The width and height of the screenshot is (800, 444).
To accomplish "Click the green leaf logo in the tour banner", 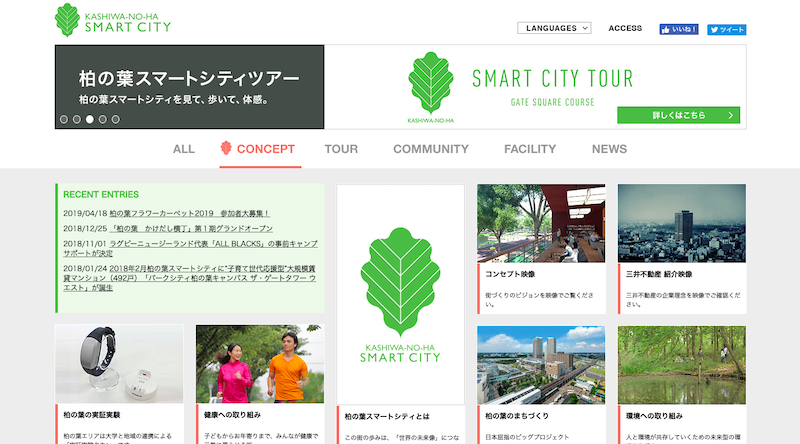I will 431,87.
